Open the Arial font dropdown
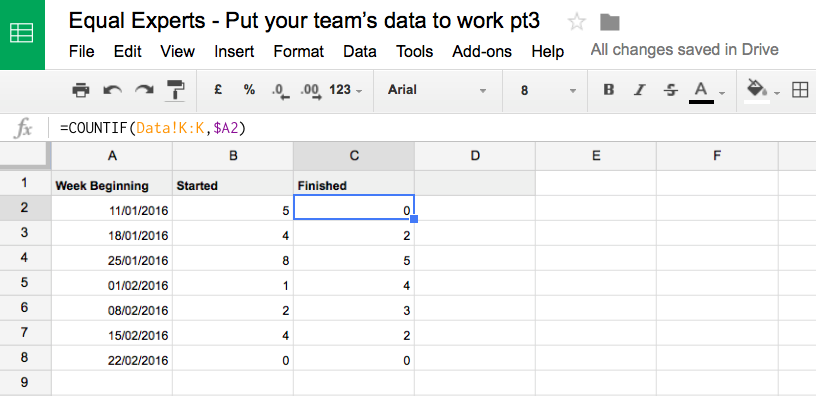 pos(437,90)
